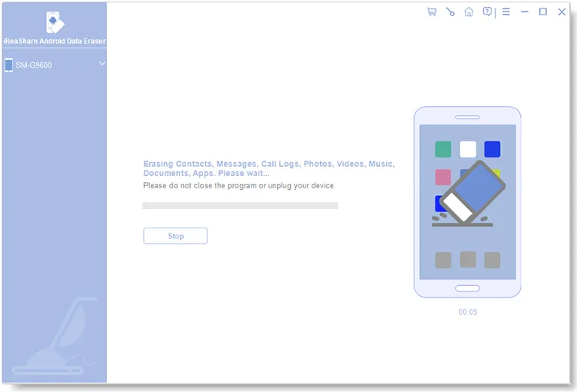The width and height of the screenshot is (577, 392).
Task: Open the help question mark icon
Action: click(x=487, y=12)
